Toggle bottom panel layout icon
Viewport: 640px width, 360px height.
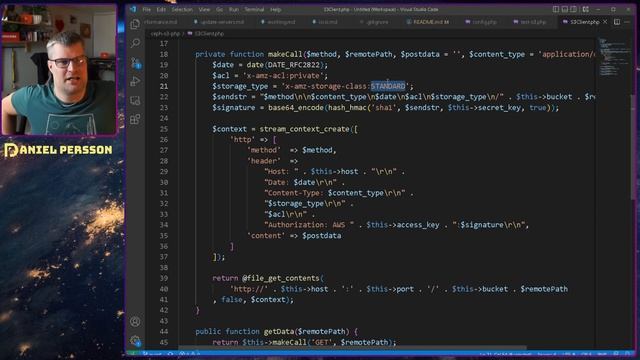coord(565,9)
